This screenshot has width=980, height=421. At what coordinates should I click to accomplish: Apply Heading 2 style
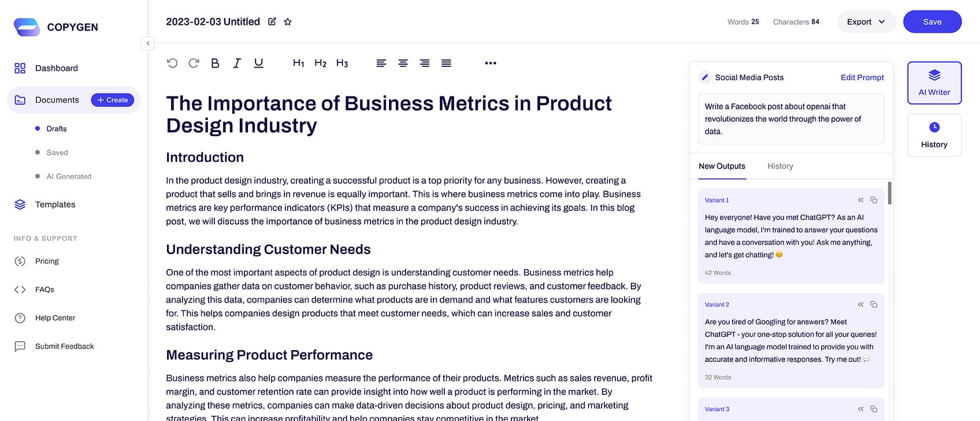(320, 63)
